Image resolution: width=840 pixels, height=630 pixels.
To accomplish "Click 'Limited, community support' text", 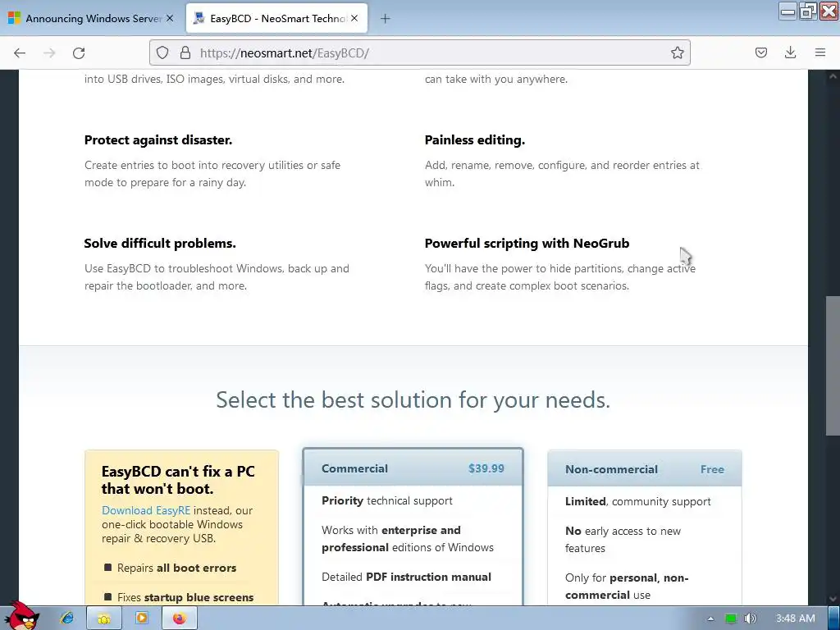I will click(638, 501).
